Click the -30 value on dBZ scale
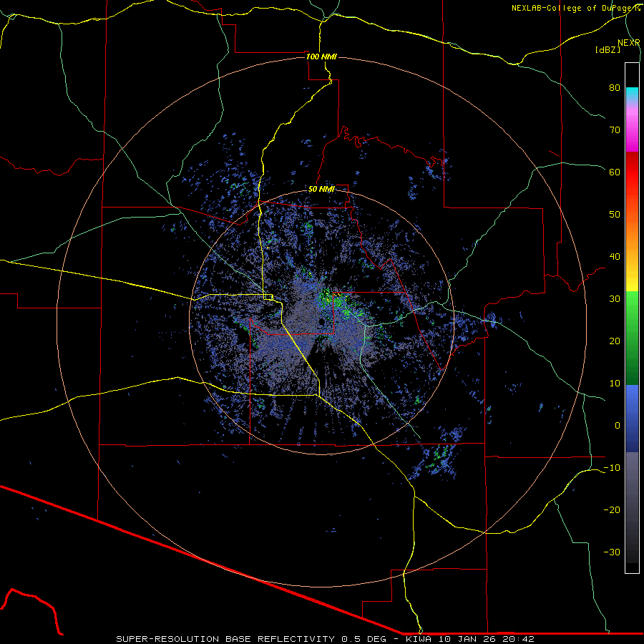Screen dimensions: 644x644 pos(612,552)
